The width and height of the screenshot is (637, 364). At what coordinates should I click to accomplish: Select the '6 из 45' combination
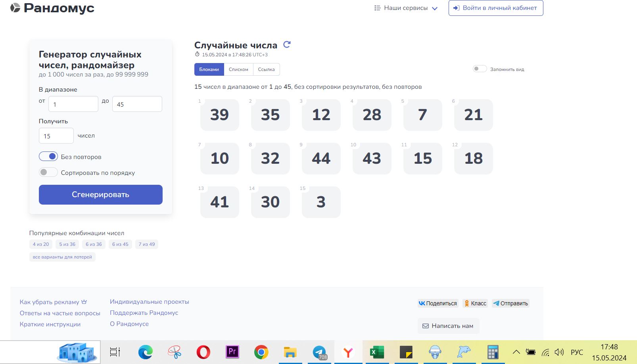pos(120,244)
